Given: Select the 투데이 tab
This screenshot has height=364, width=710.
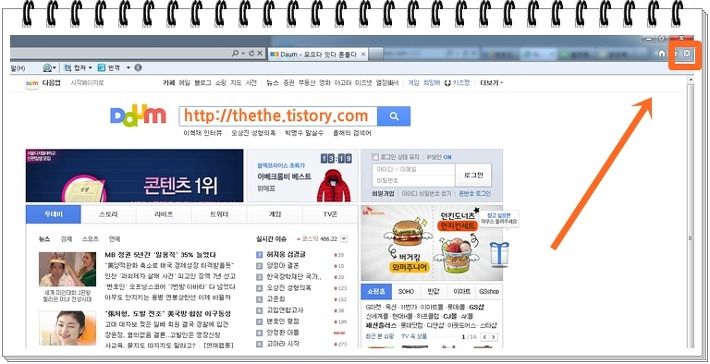Looking at the screenshot, I should (53, 215).
